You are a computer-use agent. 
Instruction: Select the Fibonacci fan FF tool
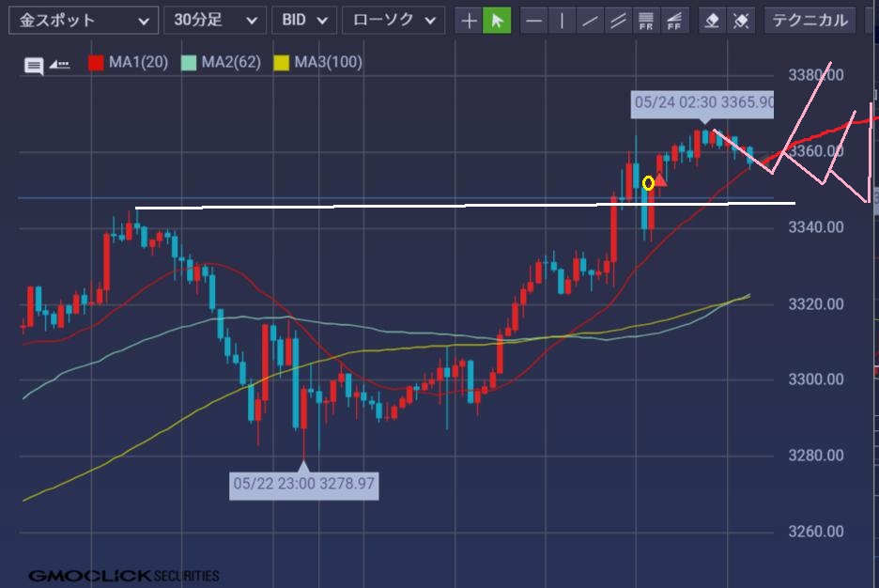pos(674,21)
